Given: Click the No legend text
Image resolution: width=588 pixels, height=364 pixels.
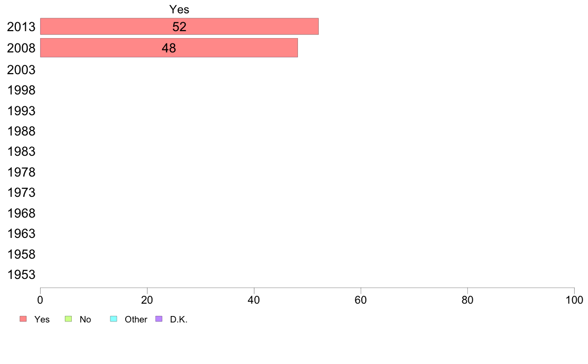Looking at the screenshot, I should [85, 319].
